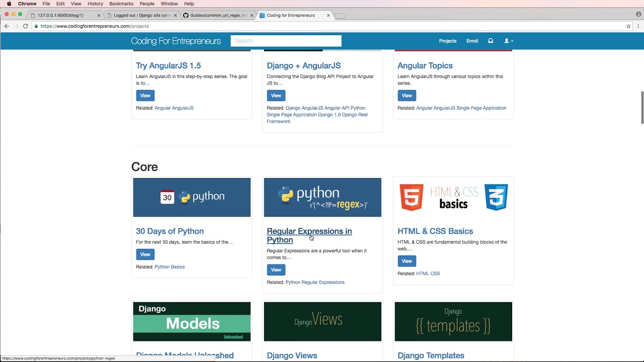The height and width of the screenshot is (362, 644).
Task: Open the Try AngularJS 1.5 title link
Action: coord(169,65)
